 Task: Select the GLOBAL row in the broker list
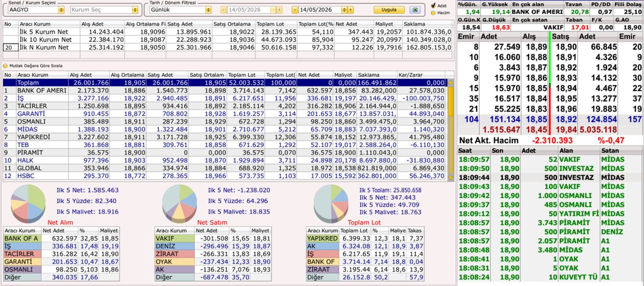click(225, 168)
